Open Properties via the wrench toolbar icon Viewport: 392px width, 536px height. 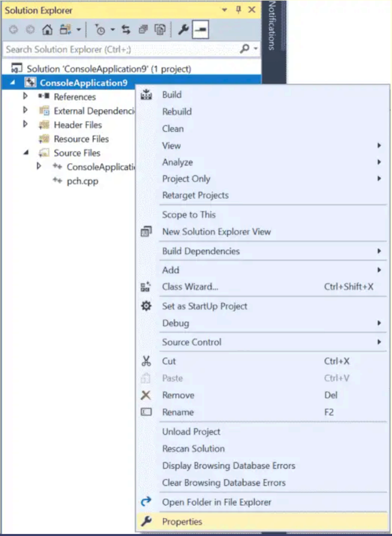pos(183,29)
